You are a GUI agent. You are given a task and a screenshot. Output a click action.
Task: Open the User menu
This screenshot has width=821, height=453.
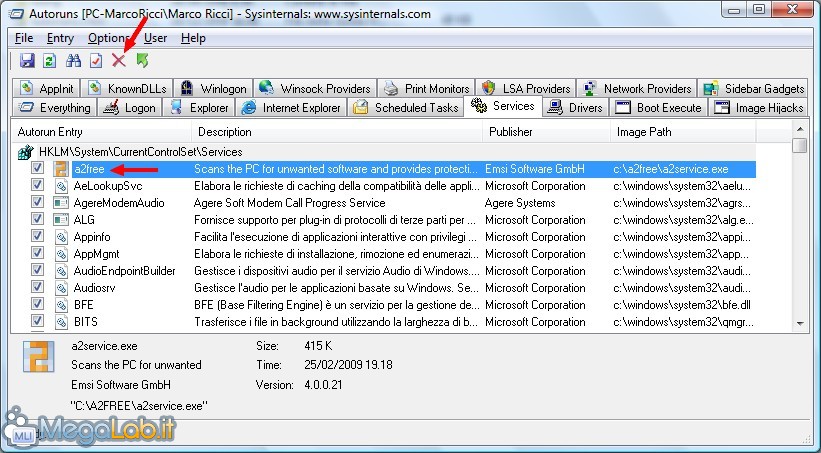tap(156, 38)
